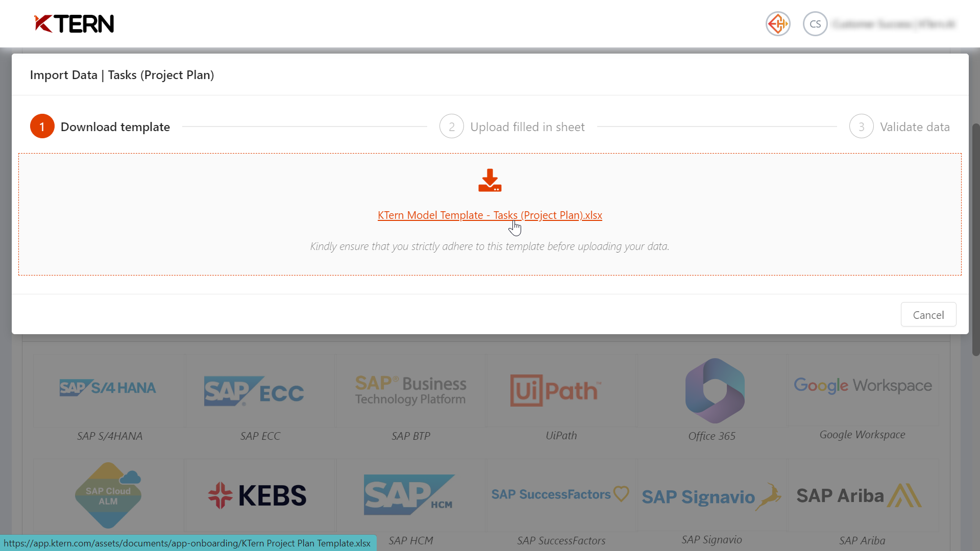Click the 'Kindly ensure' template note text
Viewport: 980px width, 551px height.
490,246
